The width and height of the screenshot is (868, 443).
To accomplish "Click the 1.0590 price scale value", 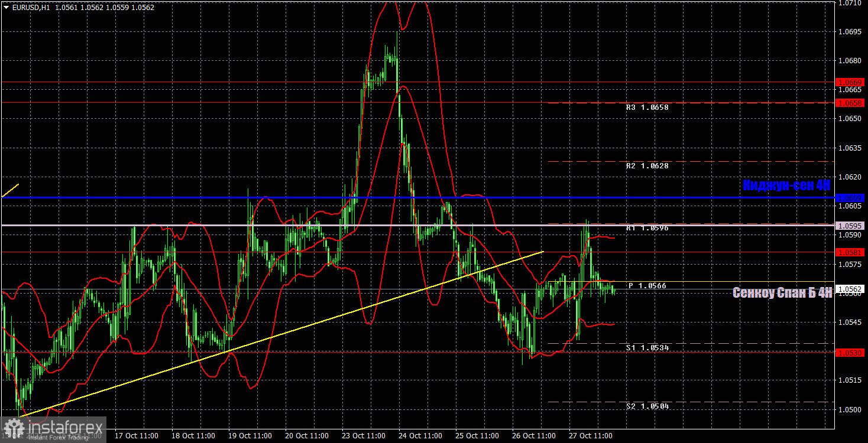I will 851,235.
